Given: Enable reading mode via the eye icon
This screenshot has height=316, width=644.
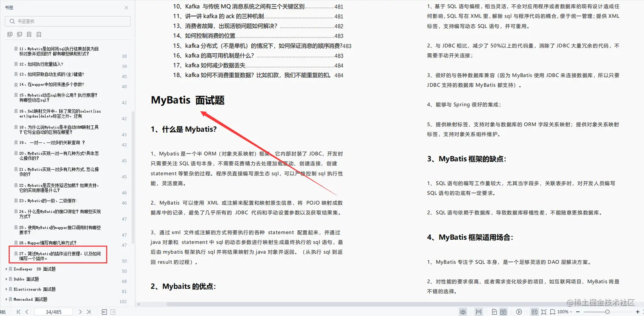Looking at the screenshot, I should click(x=463, y=311).
